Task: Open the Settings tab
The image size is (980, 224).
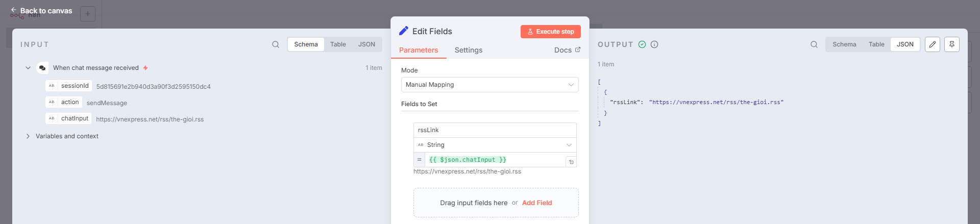Action: [469, 50]
